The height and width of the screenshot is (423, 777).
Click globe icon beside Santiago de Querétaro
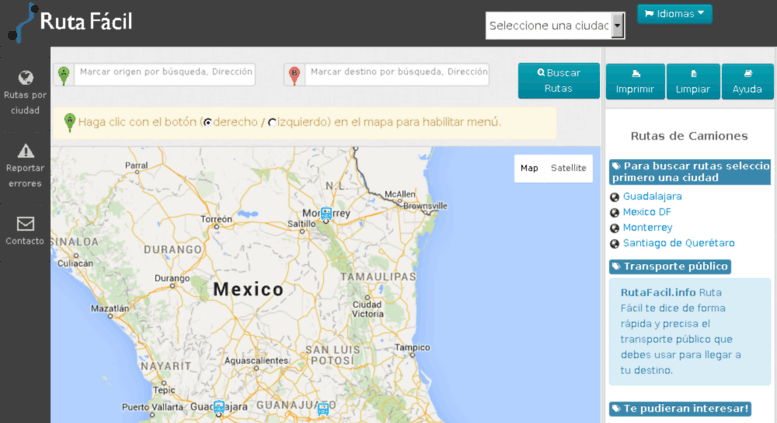coord(614,244)
